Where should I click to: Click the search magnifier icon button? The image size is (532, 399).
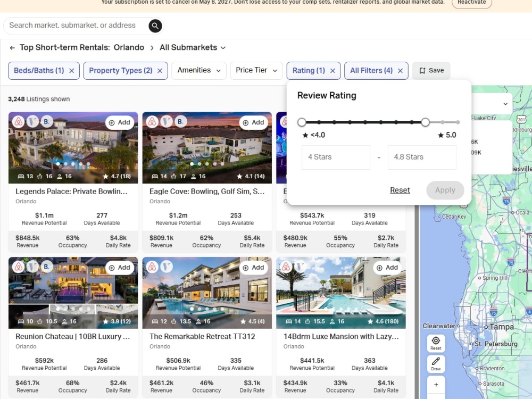(155, 26)
